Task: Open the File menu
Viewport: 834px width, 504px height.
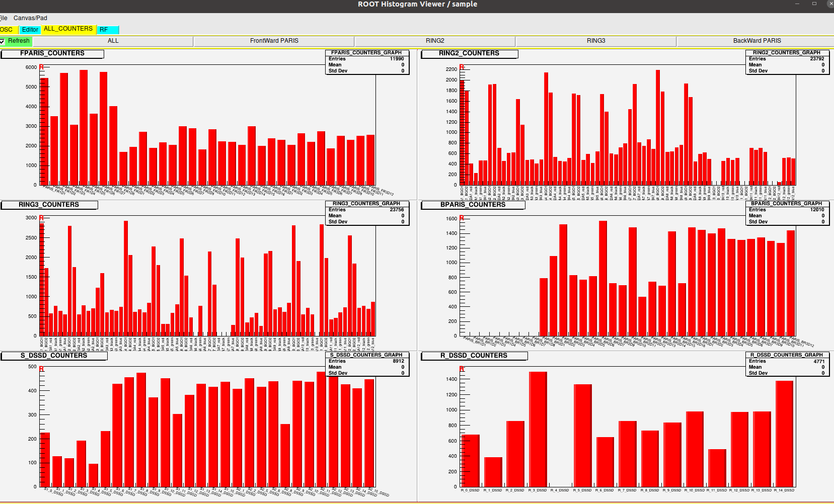Action: 4,18
